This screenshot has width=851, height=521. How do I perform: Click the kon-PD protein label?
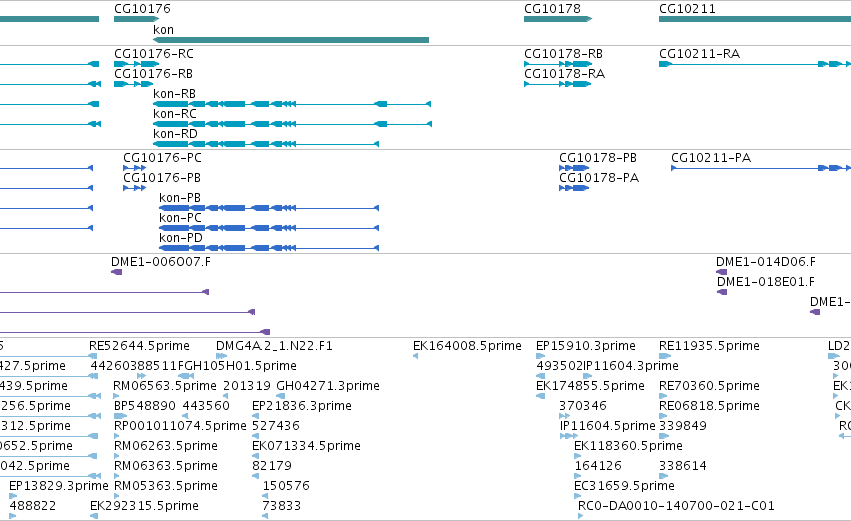pyautogui.click(x=181, y=238)
